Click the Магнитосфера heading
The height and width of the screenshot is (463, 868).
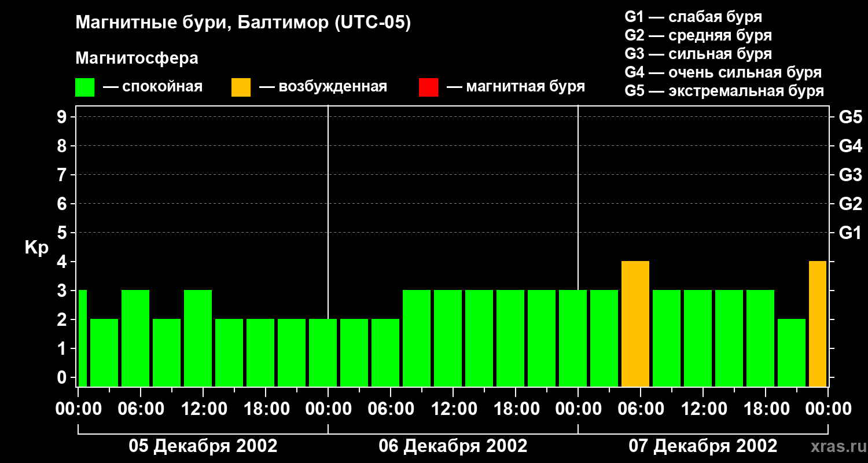click(137, 58)
